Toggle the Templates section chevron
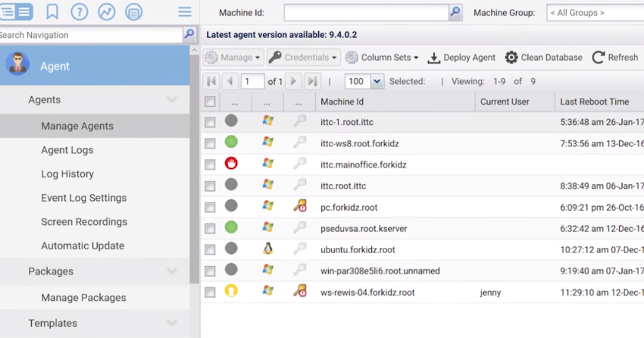 (172, 323)
